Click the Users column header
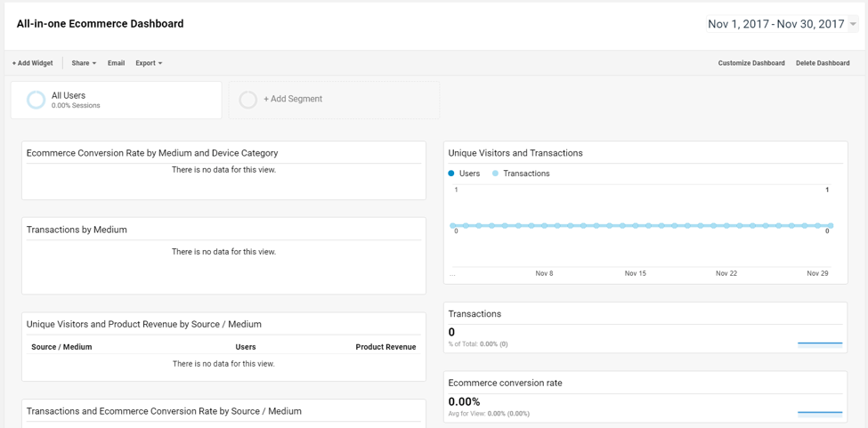The width and height of the screenshot is (868, 428). pyautogui.click(x=246, y=347)
